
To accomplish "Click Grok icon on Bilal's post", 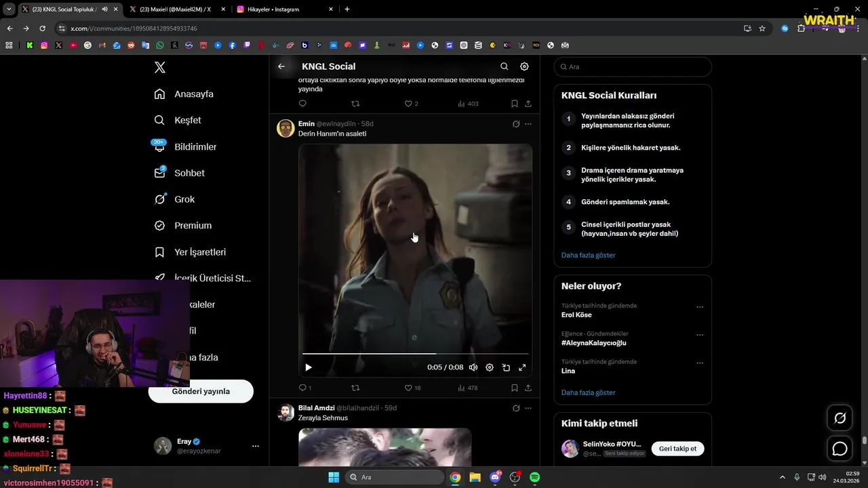I will [x=516, y=408].
